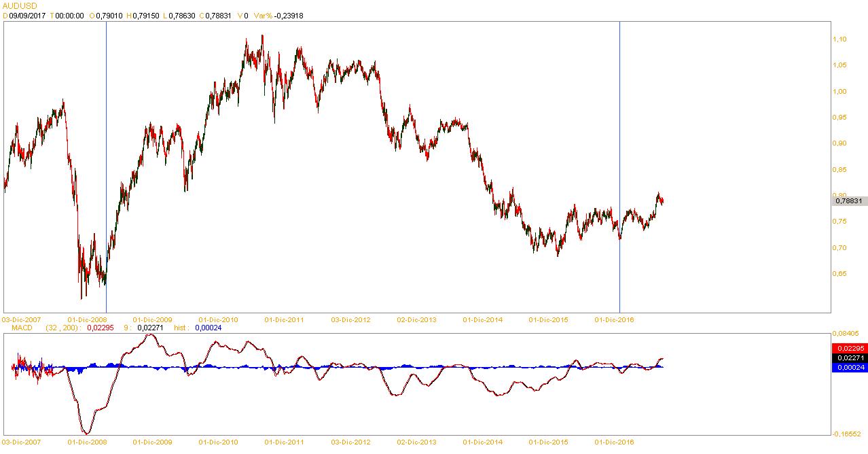
Task: Click 02-Dic-2013 on the price chart date axis
Action: click(x=416, y=319)
